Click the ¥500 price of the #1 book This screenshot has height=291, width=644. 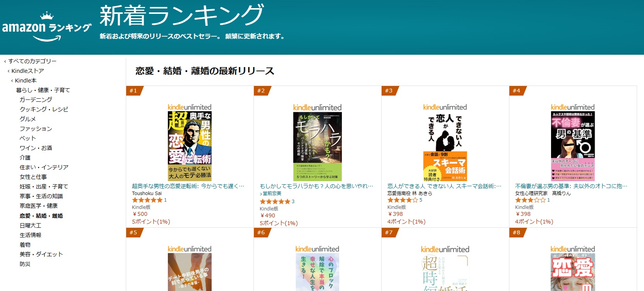[x=140, y=214]
